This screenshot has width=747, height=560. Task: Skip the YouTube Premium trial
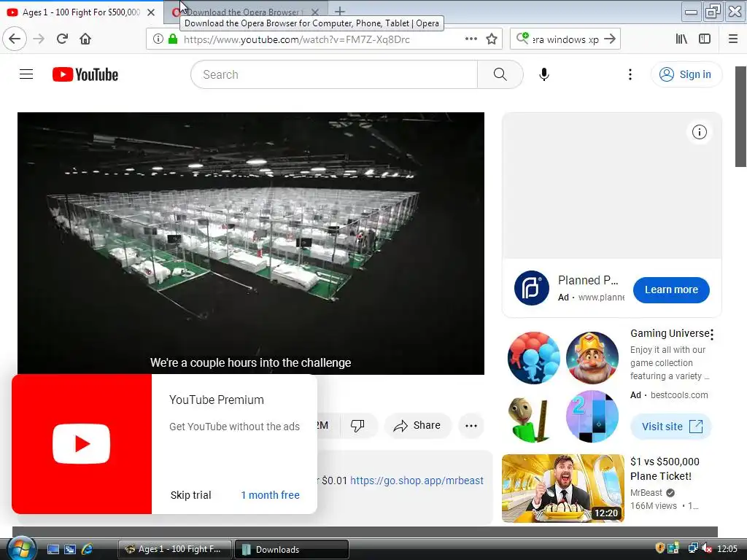[x=190, y=495]
